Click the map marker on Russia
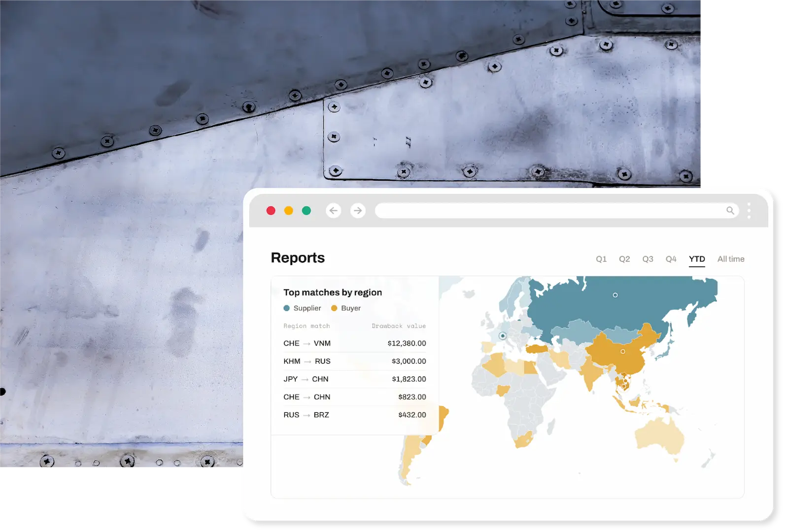The width and height of the screenshot is (785, 532). tap(615, 295)
